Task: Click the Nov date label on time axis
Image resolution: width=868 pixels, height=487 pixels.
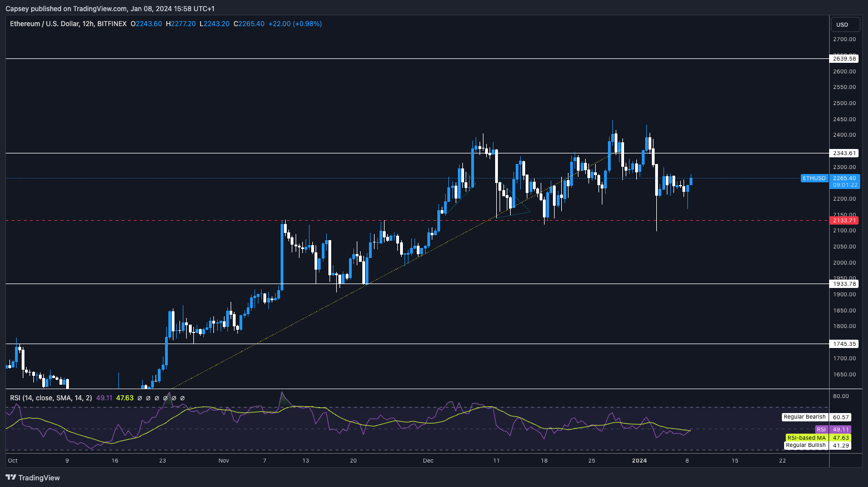Action: click(224, 460)
